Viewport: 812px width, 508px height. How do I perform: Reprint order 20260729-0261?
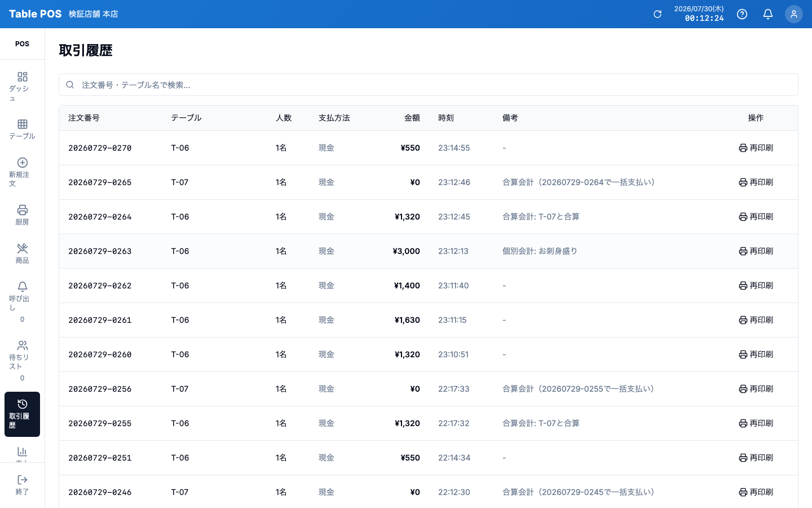pos(756,320)
